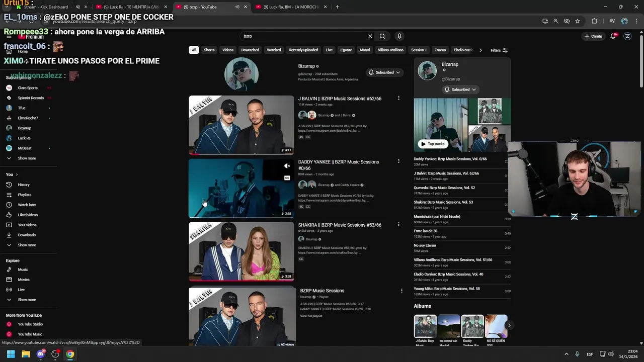644x362 pixels.
Task: Open Movies in Explore section
Action: [24, 280]
